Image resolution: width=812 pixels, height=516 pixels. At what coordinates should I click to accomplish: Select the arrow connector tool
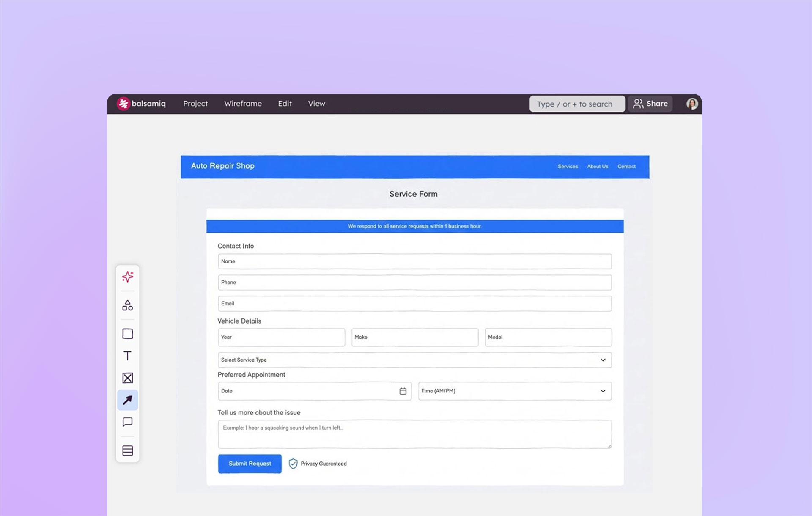pos(127,400)
